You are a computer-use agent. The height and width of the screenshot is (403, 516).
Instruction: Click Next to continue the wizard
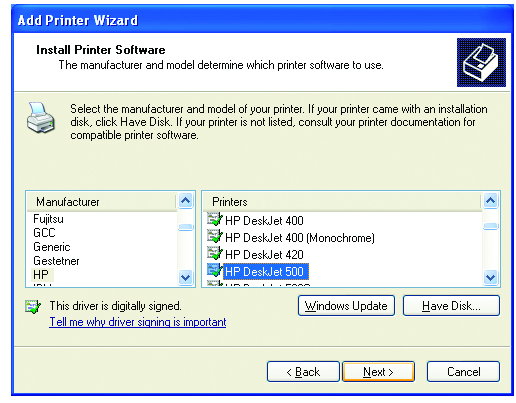tap(378, 371)
